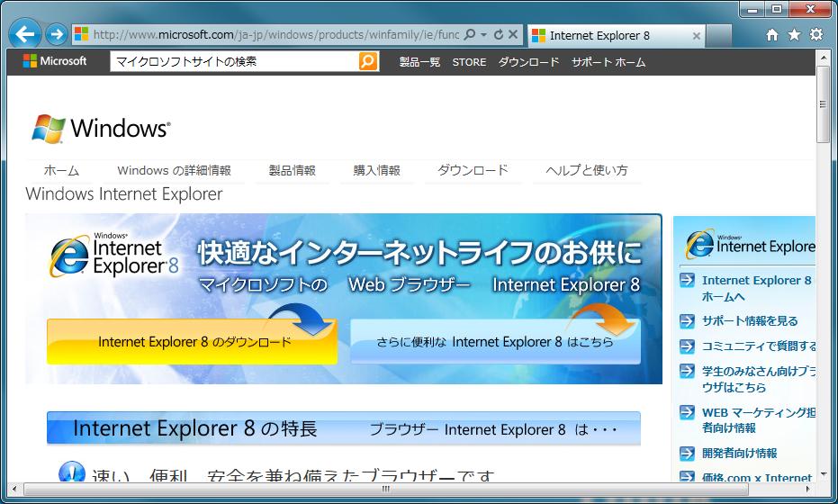
Task: Select the Internet Explorer 8 tab
Action: [x=616, y=36]
